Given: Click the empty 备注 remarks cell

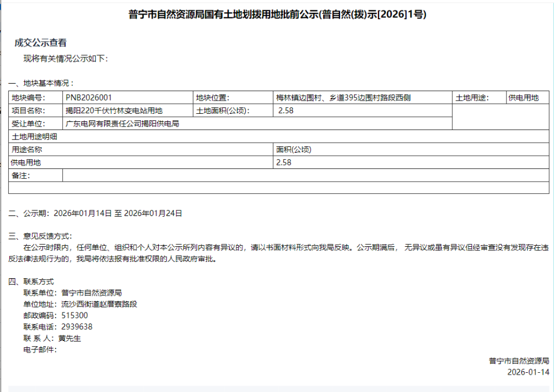Looking at the screenshot, I should [305, 175].
